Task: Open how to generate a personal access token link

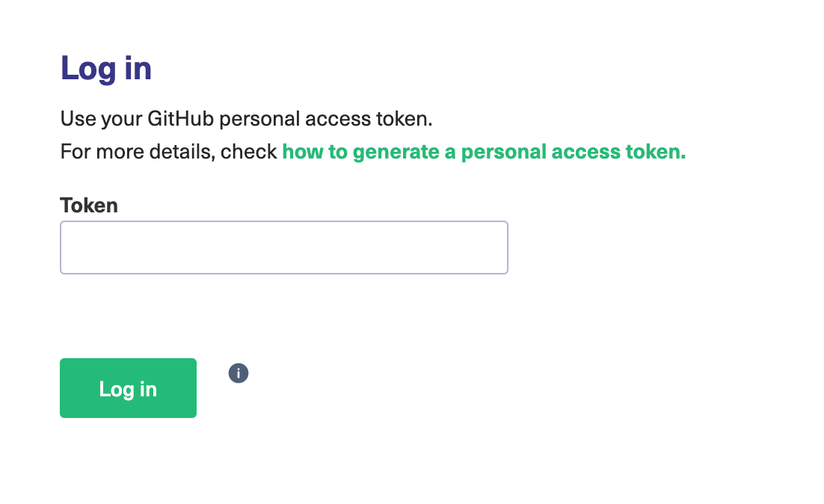Action: click(484, 152)
